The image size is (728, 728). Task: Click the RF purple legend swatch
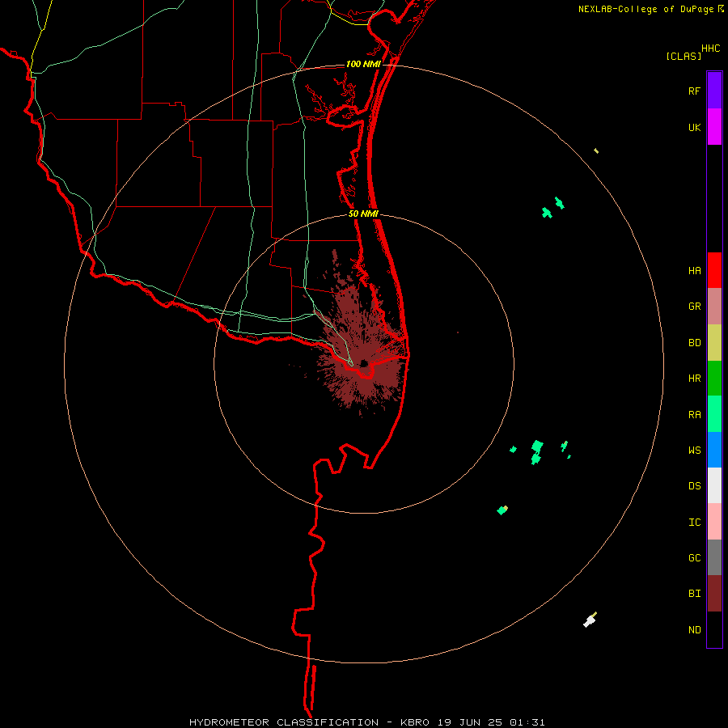(x=714, y=91)
